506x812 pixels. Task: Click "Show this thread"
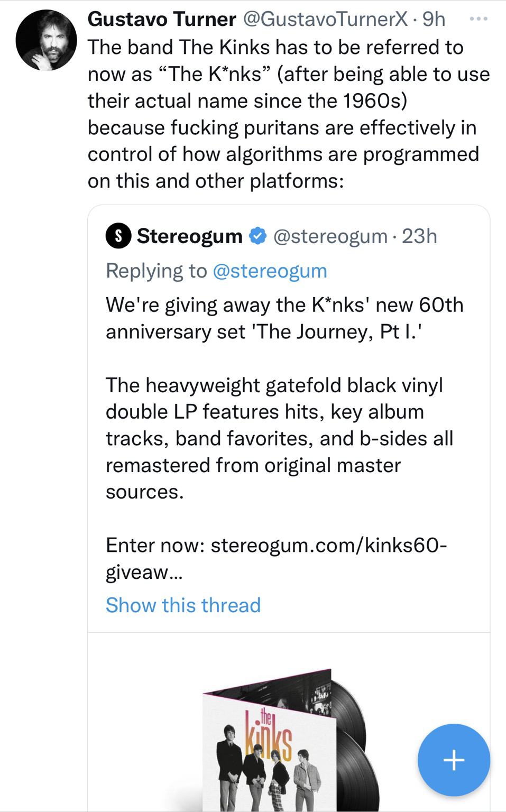click(183, 605)
